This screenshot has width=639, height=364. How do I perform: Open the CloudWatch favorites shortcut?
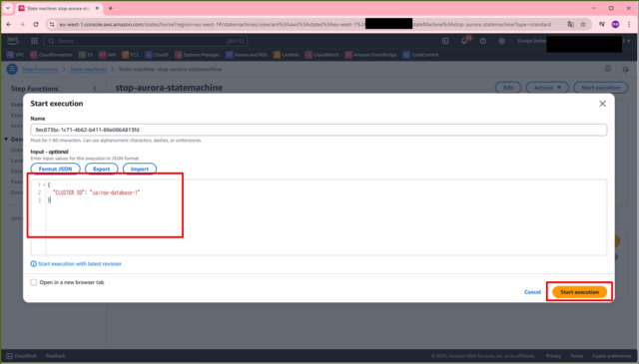[x=321, y=55]
